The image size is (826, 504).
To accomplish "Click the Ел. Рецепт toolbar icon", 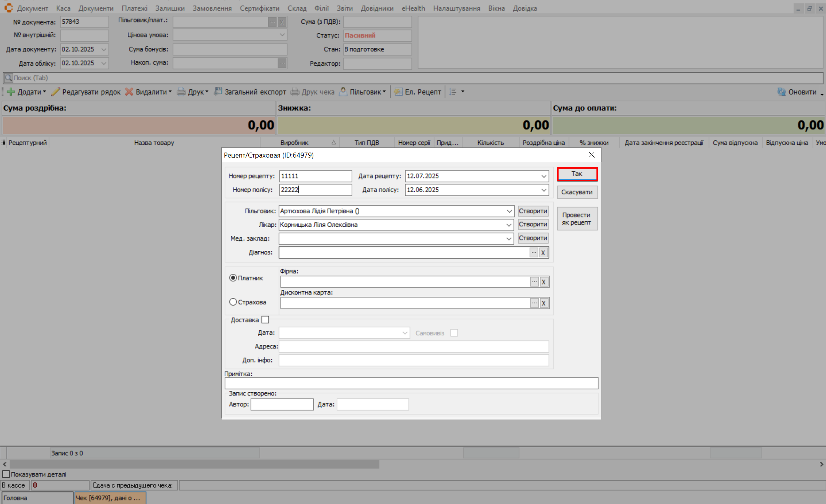I will click(398, 92).
